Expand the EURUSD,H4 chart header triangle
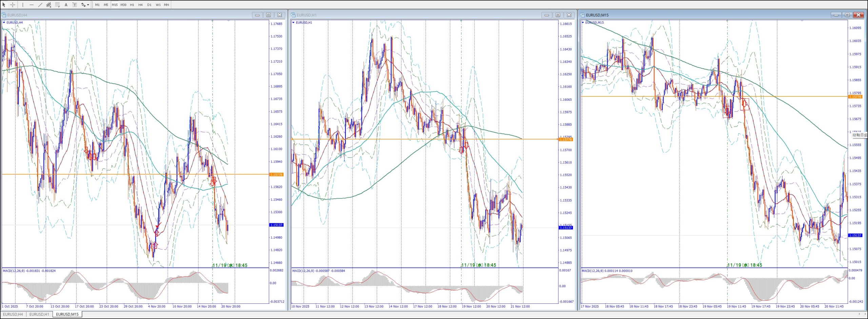This screenshot has height=319, width=868. (x=4, y=22)
